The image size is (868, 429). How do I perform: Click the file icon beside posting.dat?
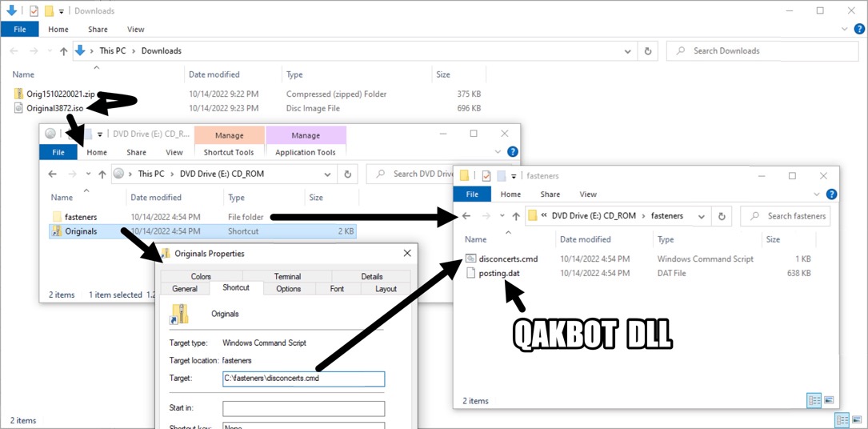point(470,273)
